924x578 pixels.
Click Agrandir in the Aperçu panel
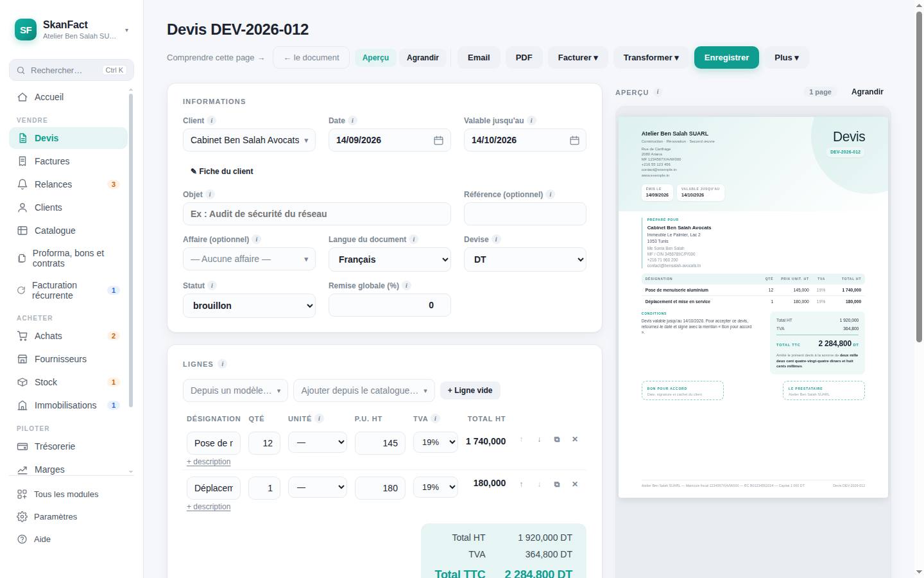[x=868, y=92]
